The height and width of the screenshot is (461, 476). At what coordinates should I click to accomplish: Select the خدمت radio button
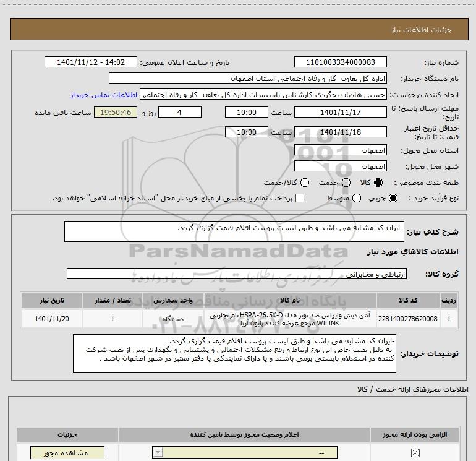pyautogui.click(x=346, y=183)
